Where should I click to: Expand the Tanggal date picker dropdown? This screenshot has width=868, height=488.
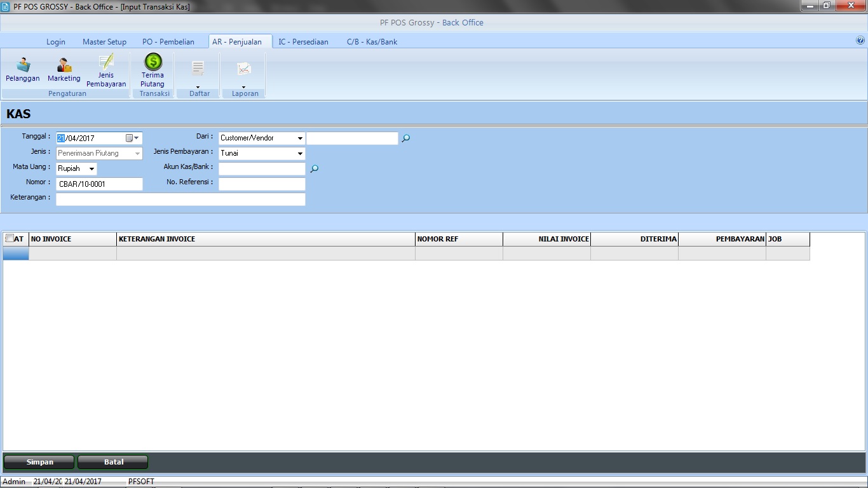pos(136,138)
